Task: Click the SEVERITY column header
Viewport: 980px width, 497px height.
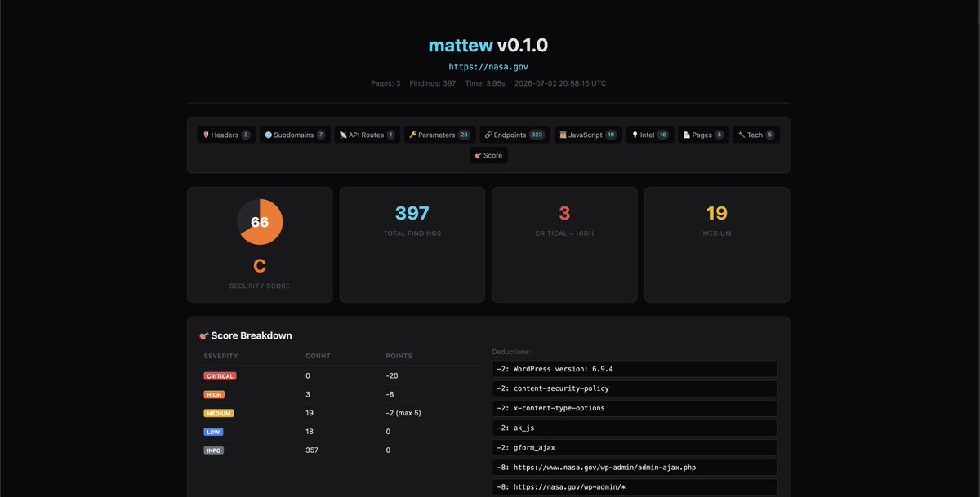Action: point(221,357)
